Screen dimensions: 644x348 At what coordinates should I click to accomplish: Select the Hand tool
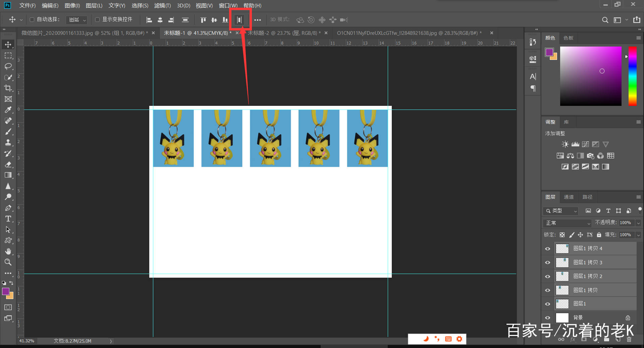pos(8,251)
